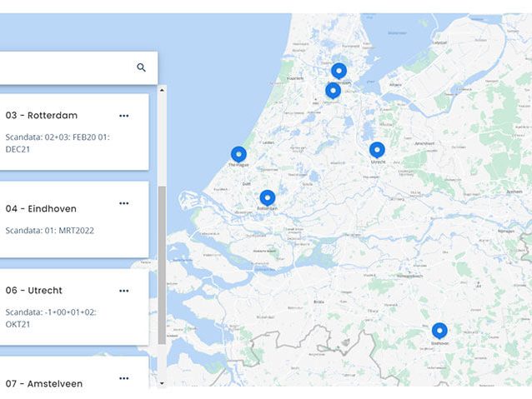Image resolution: width=532 pixels, height=399 pixels.
Task: Click the scrollbar down arrow
Action: tap(162, 383)
